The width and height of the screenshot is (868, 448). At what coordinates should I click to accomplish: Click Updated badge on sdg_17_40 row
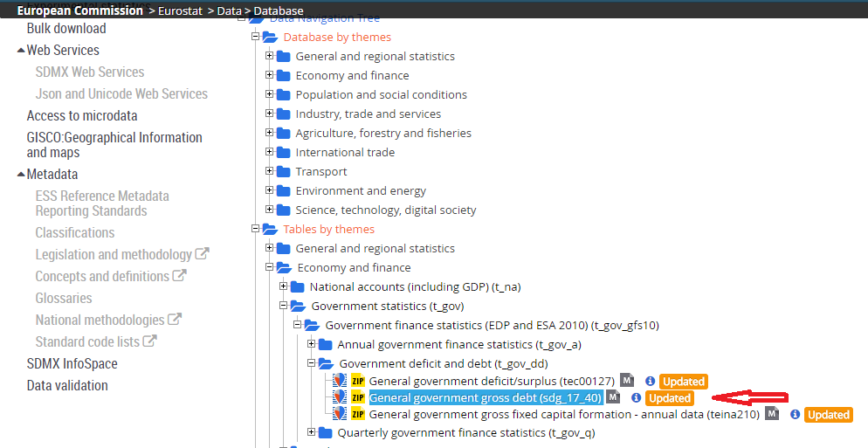[x=670, y=398]
